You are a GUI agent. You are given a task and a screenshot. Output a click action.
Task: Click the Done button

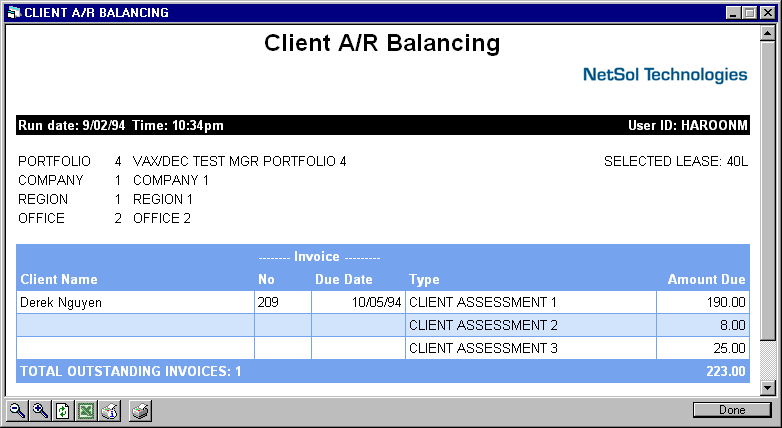pyautogui.click(x=732, y=410)
